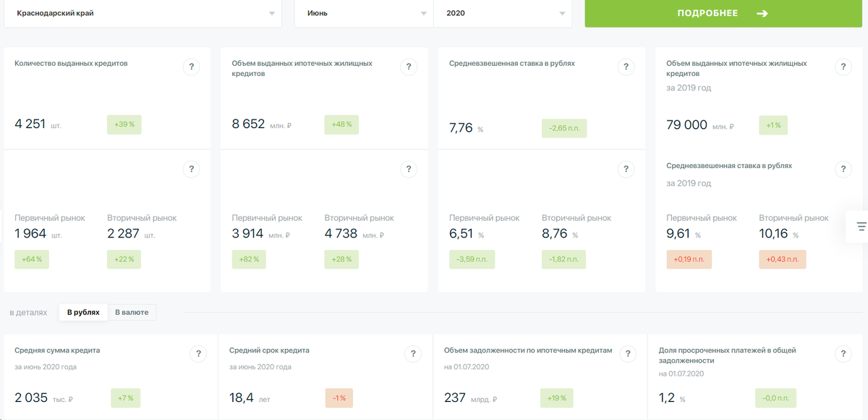This screenshot has width=868, height=420.
Task: Click the 8,76 % secondary rate
Action: pyautogui.click(x=560, y=234)
